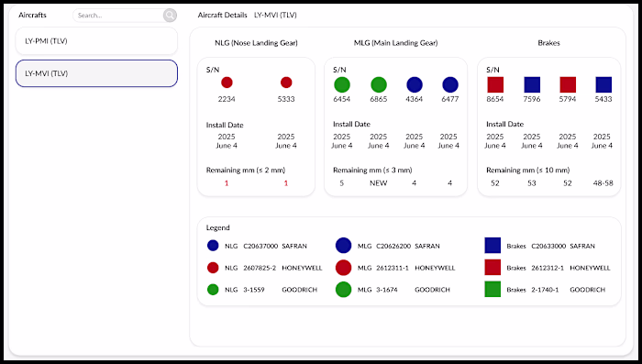The image size is (642, 364).
Task: Click the Legend title
Action: [218, 228]
